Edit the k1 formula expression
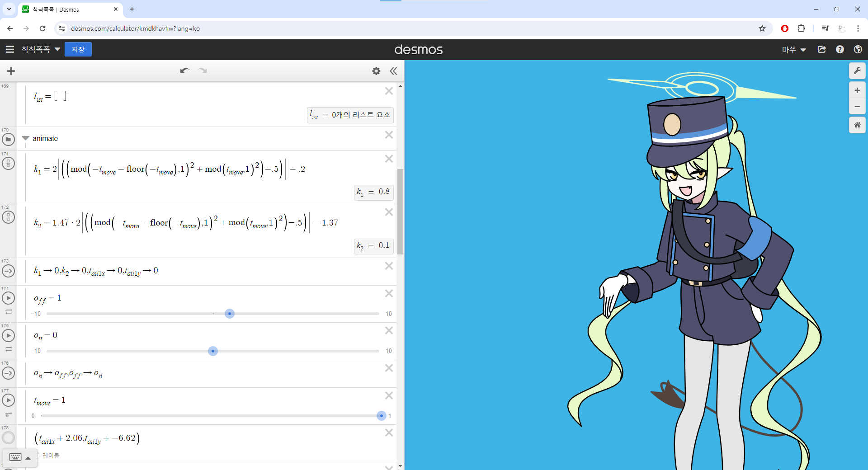 coord(170,169)
